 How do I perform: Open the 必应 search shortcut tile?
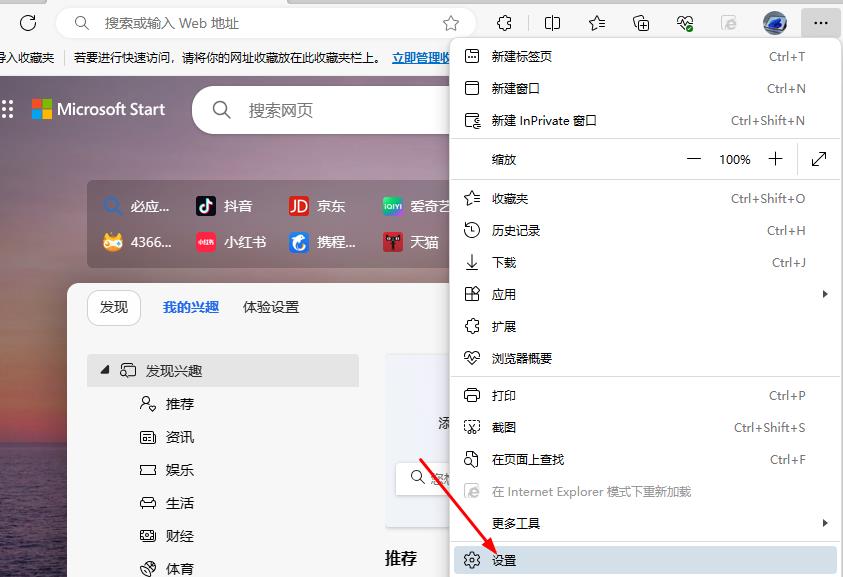[x=136, y=206]
